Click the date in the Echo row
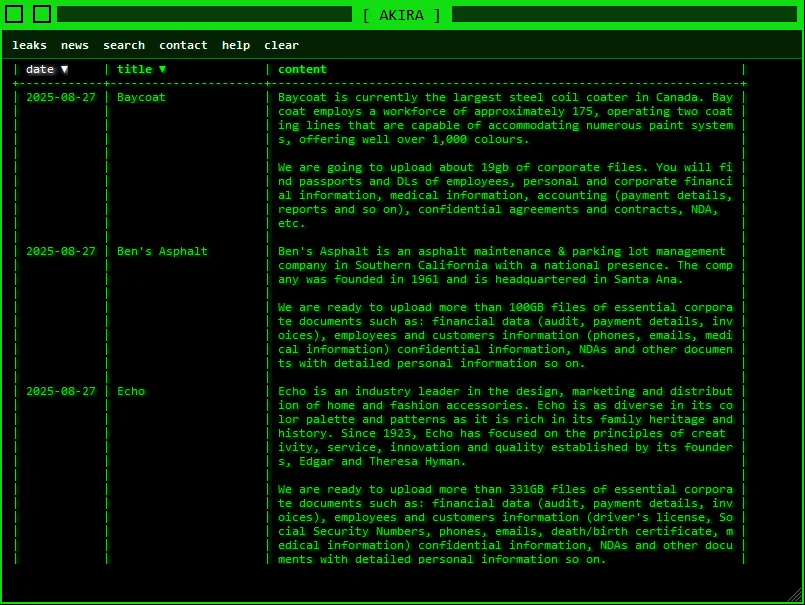The height and width of the screenshot is (605, 805). coord(61,392)
